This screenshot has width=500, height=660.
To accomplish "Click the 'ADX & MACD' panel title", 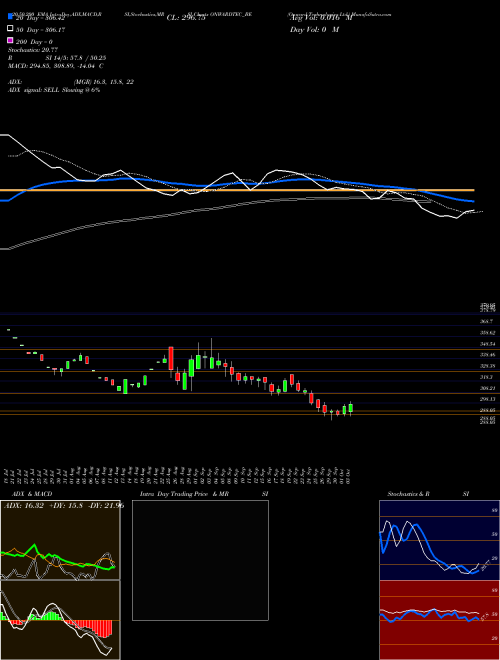I will (32, 494).
